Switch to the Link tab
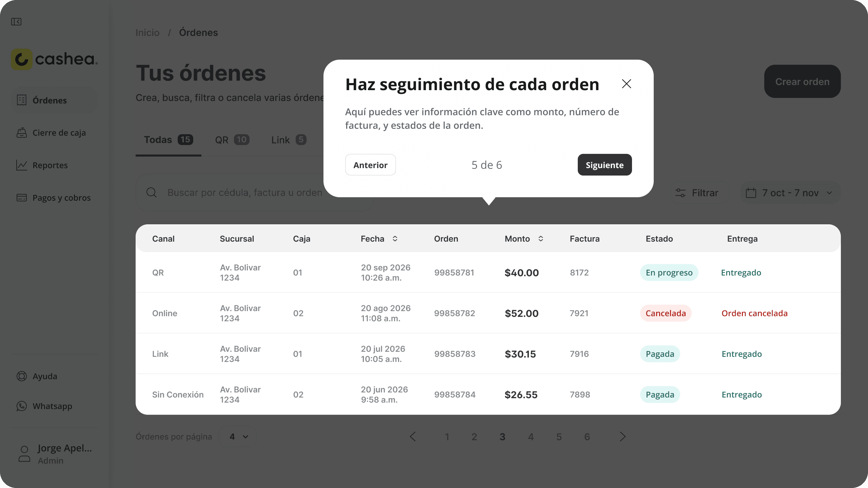 pyautogui.click(x=289, y=140)
